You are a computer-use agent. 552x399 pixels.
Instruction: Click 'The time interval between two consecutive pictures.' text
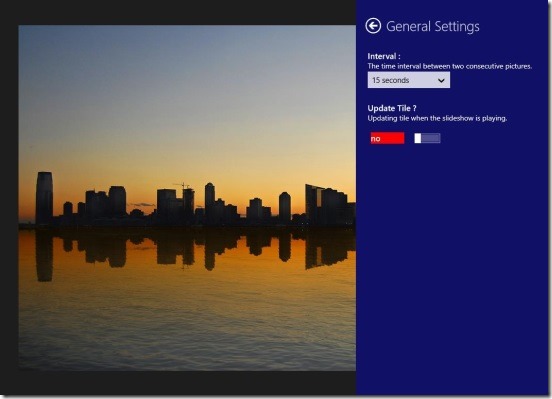pyautogui.click(x=450, y=66)
